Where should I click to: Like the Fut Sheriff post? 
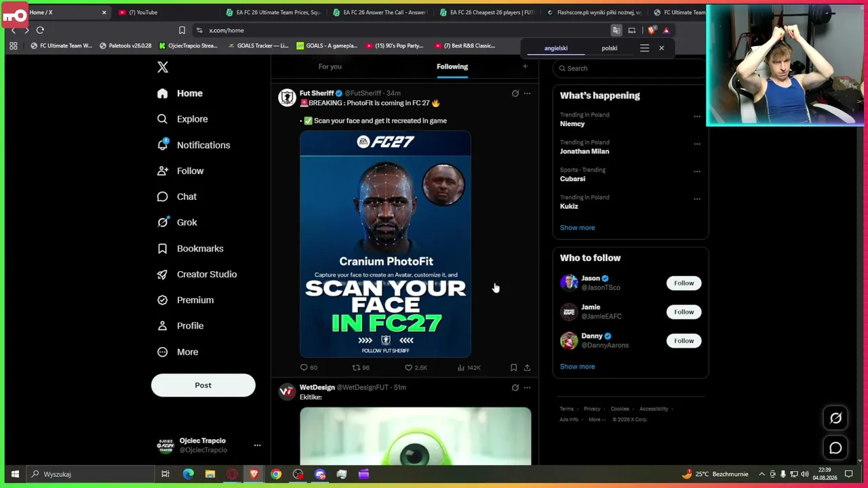pos(416,367)
